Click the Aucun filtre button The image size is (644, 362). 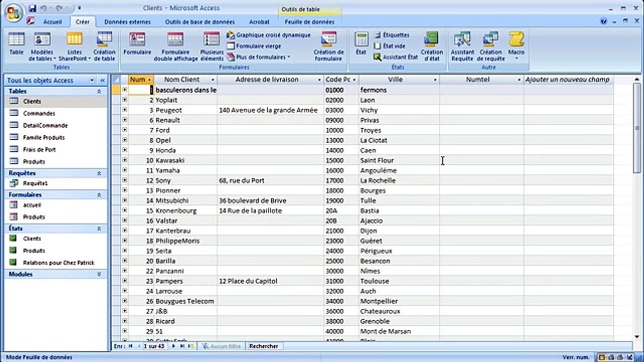(221, 346)
